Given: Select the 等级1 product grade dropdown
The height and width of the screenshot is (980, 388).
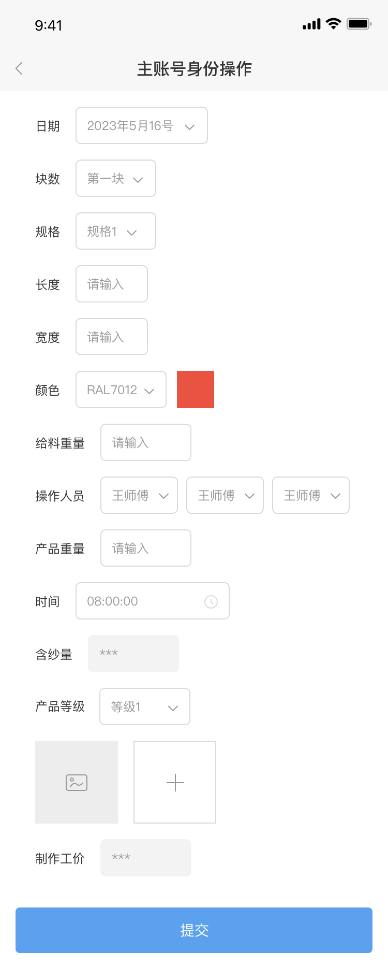Looking at the screenshot, I should [x=145, y=707].
